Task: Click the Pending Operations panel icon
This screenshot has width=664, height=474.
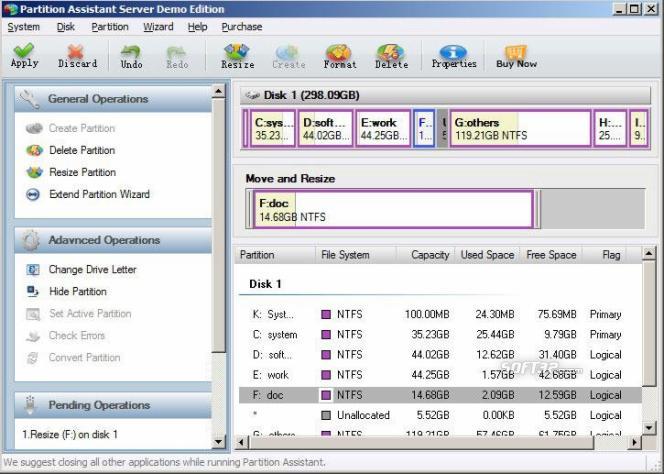Action: 30,405
